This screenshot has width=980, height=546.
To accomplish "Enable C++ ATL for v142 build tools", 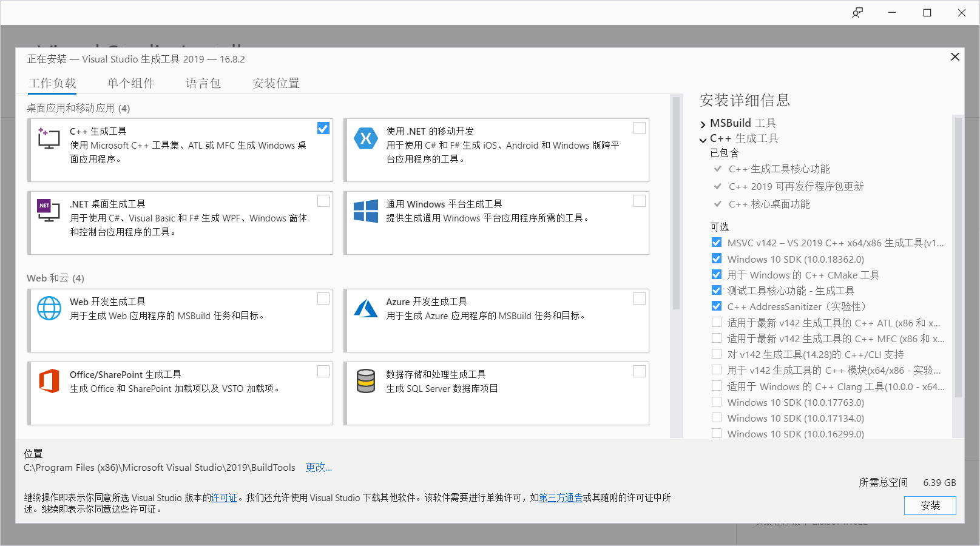I will coord(717,322).
